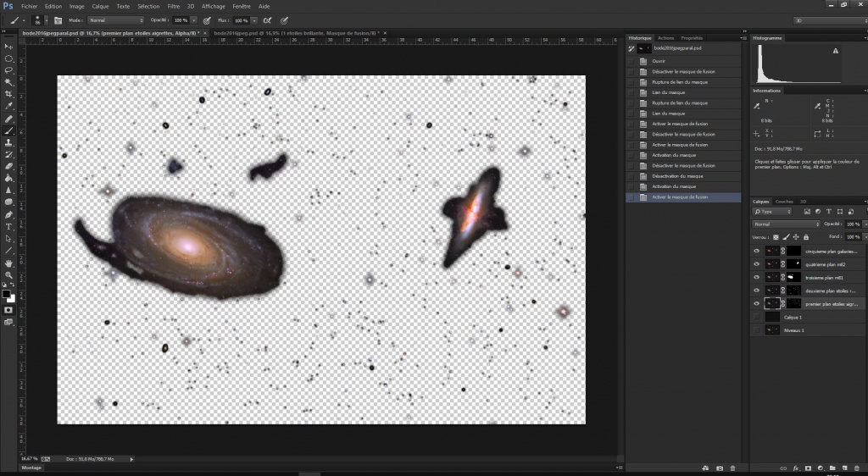The height and width of the screenshot is (476, 868).
Task: Open the workspace switcher dropdown
Action: pyautogui.click(x=830, y=20)
